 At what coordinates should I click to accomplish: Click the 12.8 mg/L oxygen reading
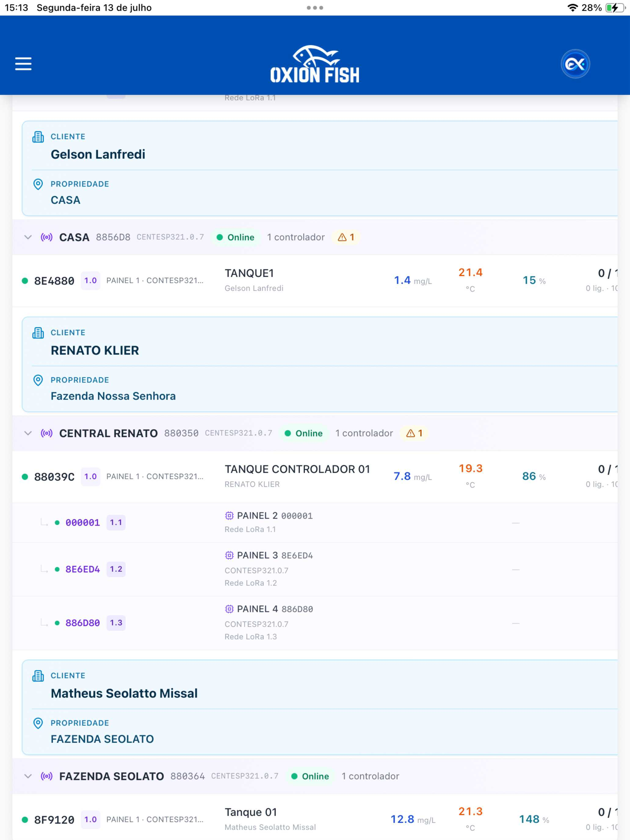[413, 820]
